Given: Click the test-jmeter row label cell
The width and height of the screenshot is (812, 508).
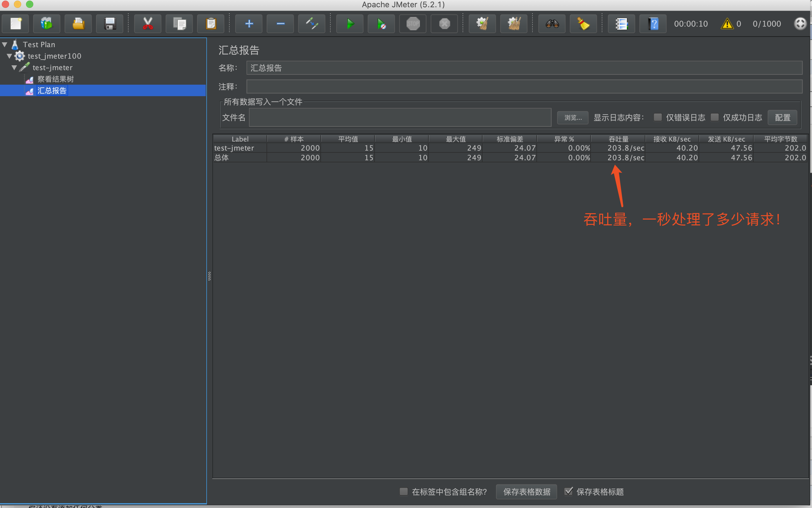Looking at the screenshot, I should 240,148.
